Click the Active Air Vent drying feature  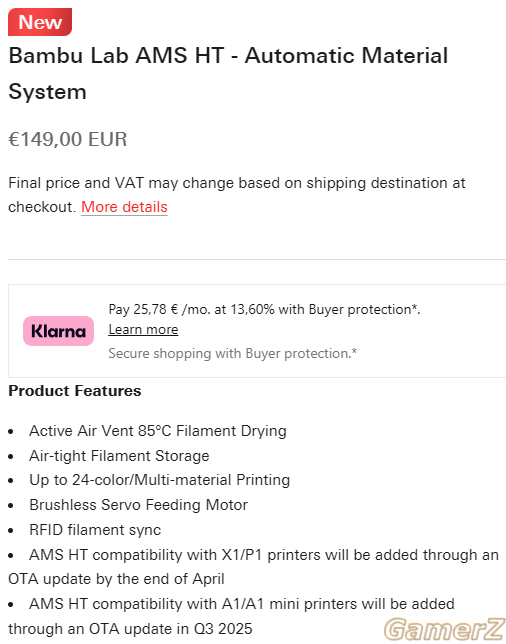point(158,431)
